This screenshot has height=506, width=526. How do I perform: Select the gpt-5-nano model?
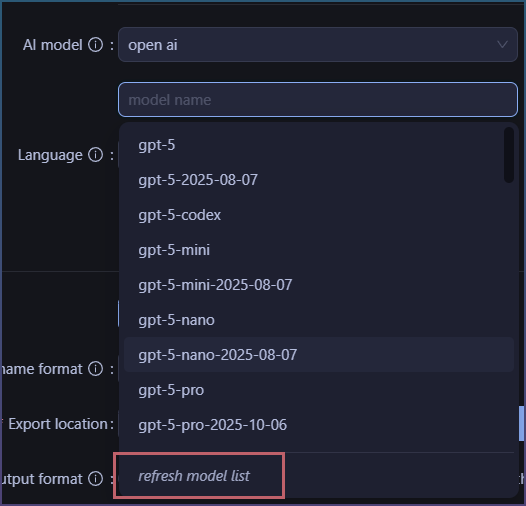(x=319, y=320)
